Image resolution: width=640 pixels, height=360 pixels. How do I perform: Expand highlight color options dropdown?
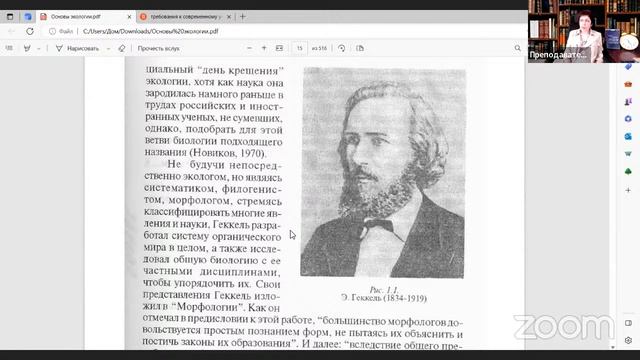point(39,49)
